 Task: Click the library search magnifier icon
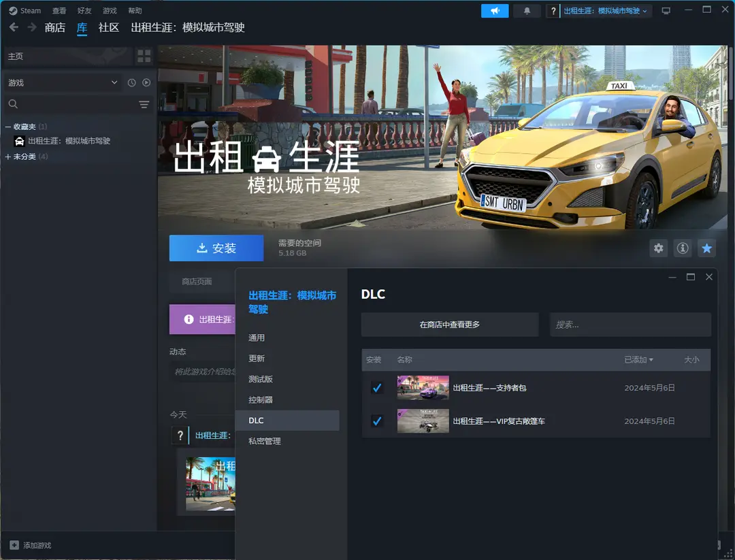[x=13, y=104]
